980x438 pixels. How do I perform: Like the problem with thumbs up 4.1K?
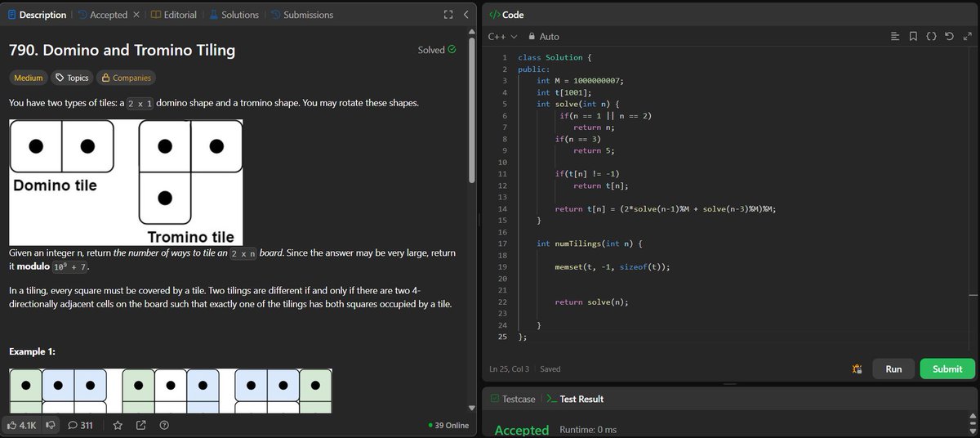coord(22,425)
